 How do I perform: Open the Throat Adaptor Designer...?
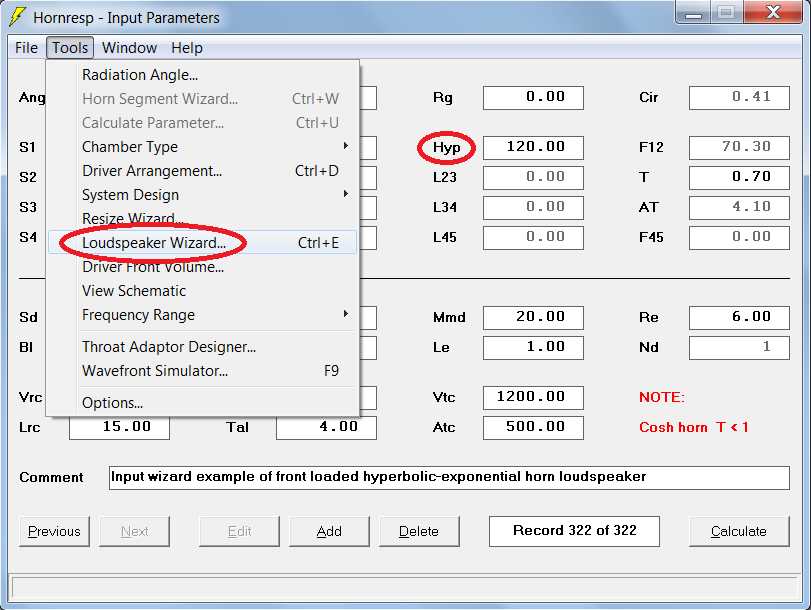pyautogui.click(x=202, y=347)
